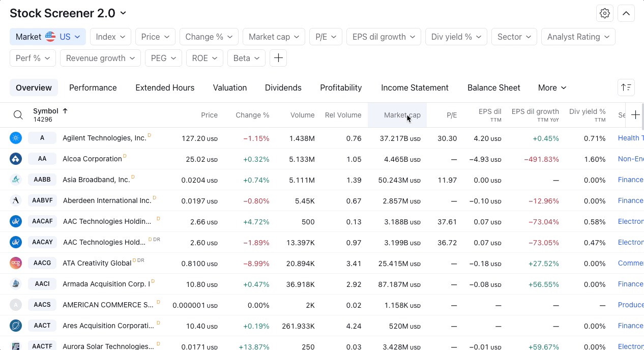The height and width of the screenshot is (350, 644).
Task: Open the sort settings icon beside the tabs
Action: pyautogui.click(x=626, y=87)
